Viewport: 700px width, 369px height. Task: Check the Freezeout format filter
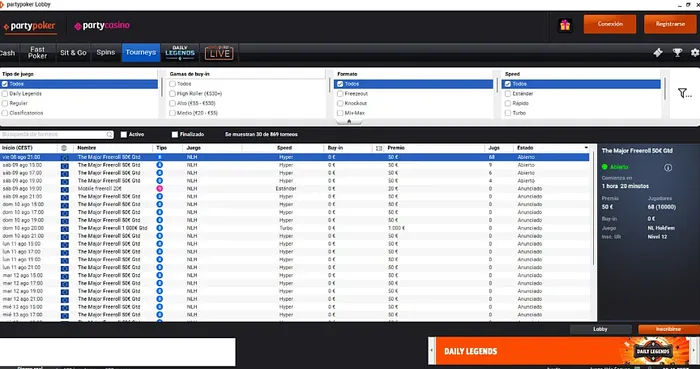340,94
